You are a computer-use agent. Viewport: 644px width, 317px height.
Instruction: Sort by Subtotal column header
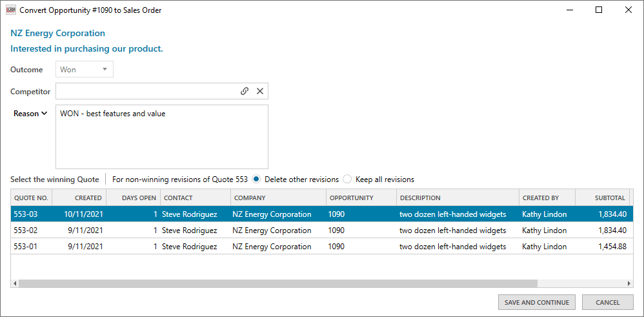click(603, 198)
